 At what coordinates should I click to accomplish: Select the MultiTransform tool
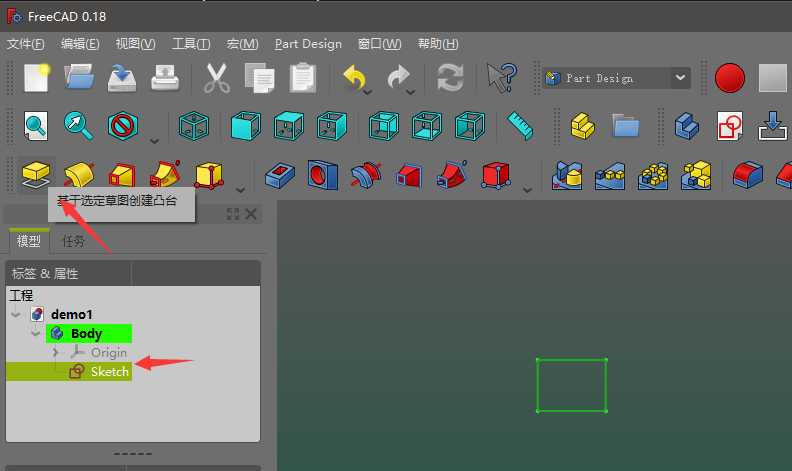coord(696,175)
